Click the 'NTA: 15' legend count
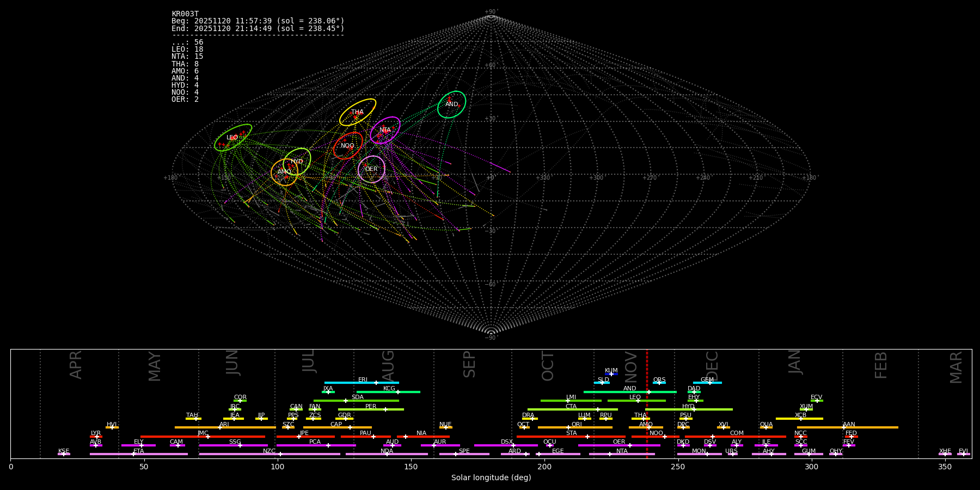 187,57
